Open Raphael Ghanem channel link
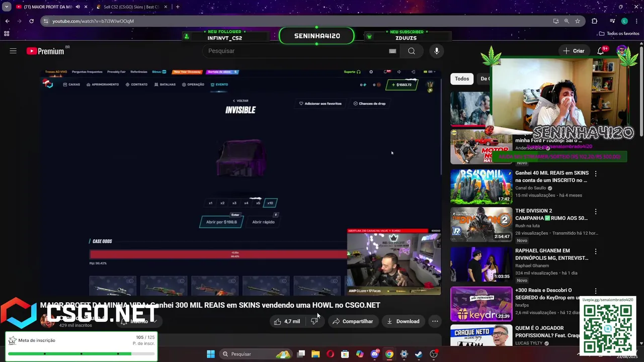This screenshot has width=644, height=362. [x=532, y=265]
